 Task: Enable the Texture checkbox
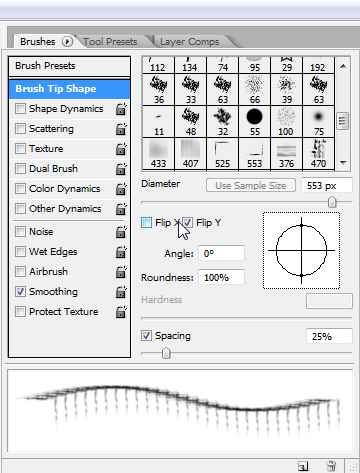20,149
